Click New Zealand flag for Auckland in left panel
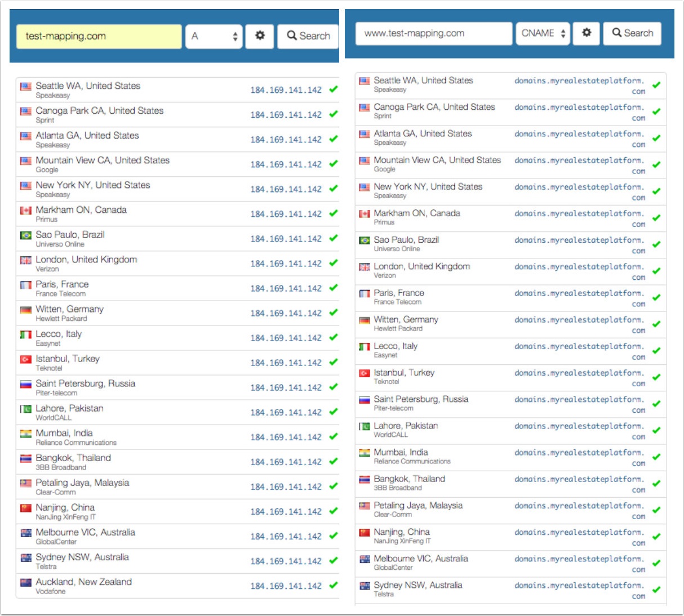Image resolution: width=684 pixels, height=616 pixels. coord(26,582)
